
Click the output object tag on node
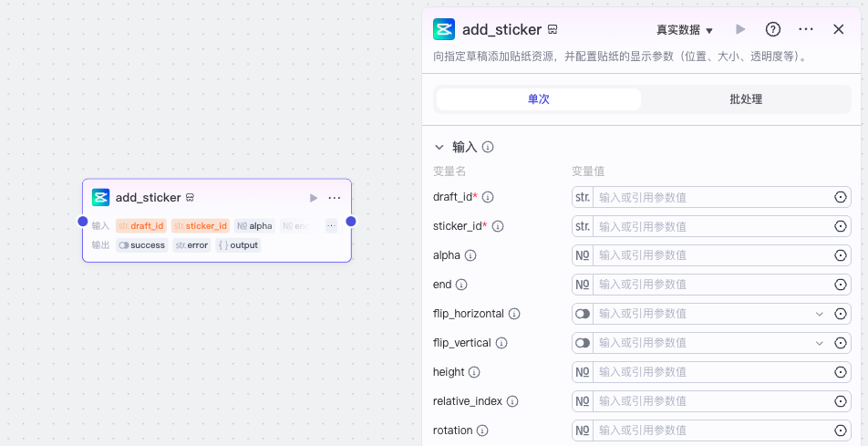(x=238, y=245)
